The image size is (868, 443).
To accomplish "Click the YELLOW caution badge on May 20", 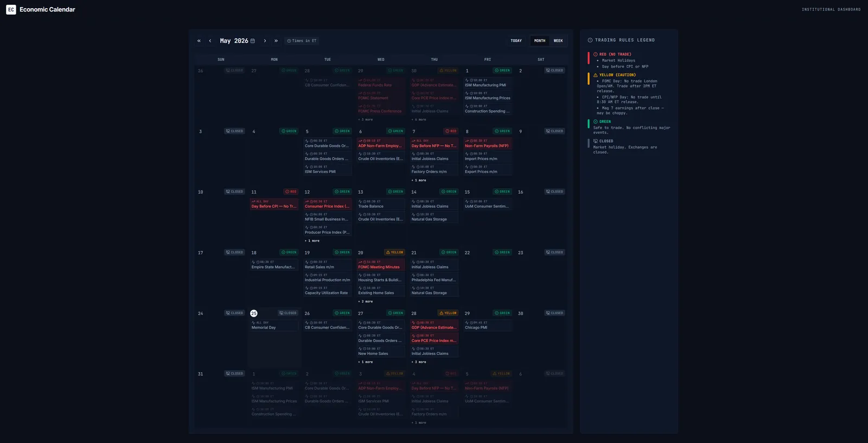I will coord(395,252).
